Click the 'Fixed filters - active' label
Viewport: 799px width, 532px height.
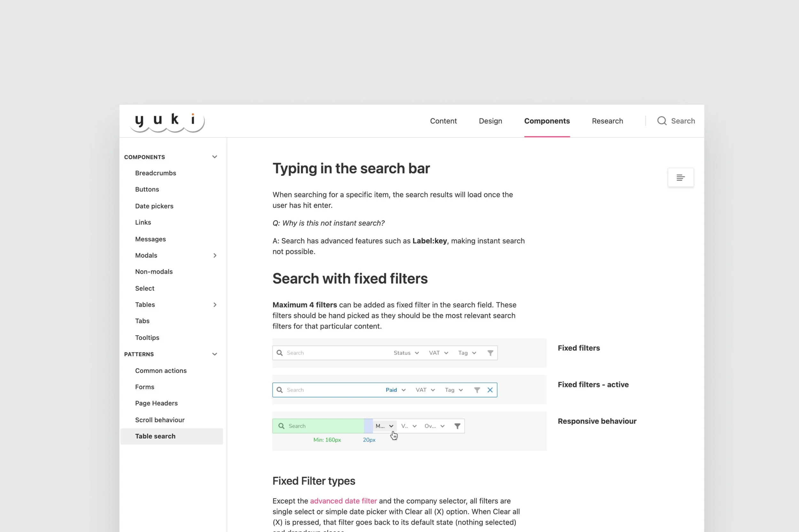593,385
